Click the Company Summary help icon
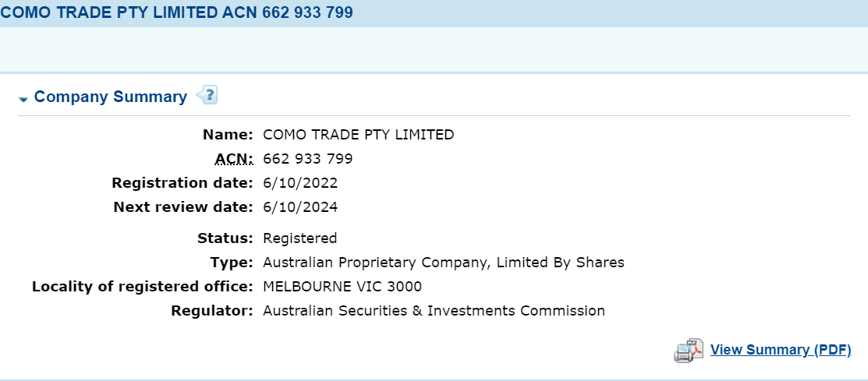This screenshot has height=381, width=868. tap(207, 95)
